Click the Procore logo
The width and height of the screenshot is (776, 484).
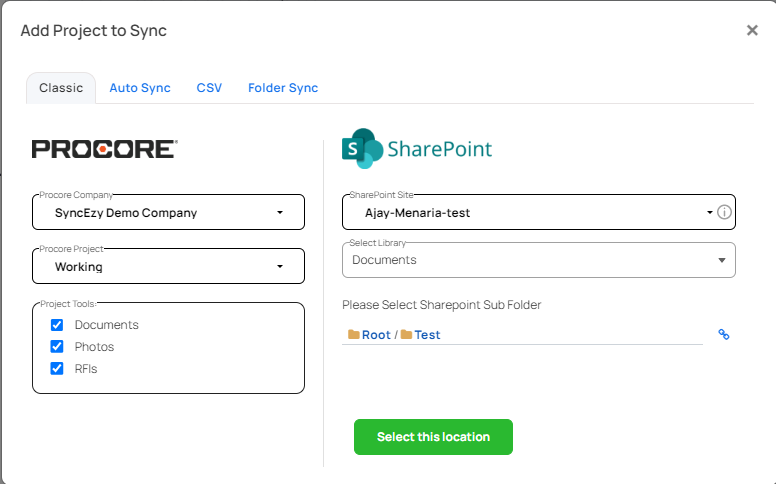tap(104, 149)
